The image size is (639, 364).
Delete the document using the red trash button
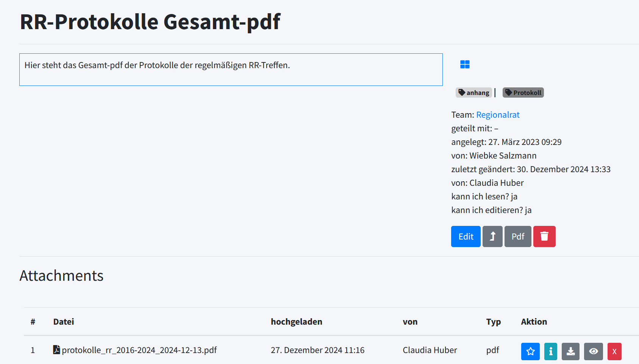point(544,236)
